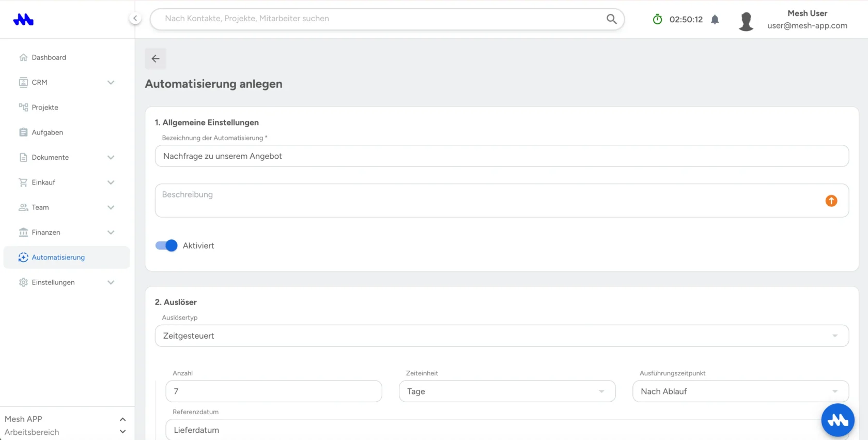Click the Automatisierung anlegen heading
The image size is (868, 440).
pos(214,84)
